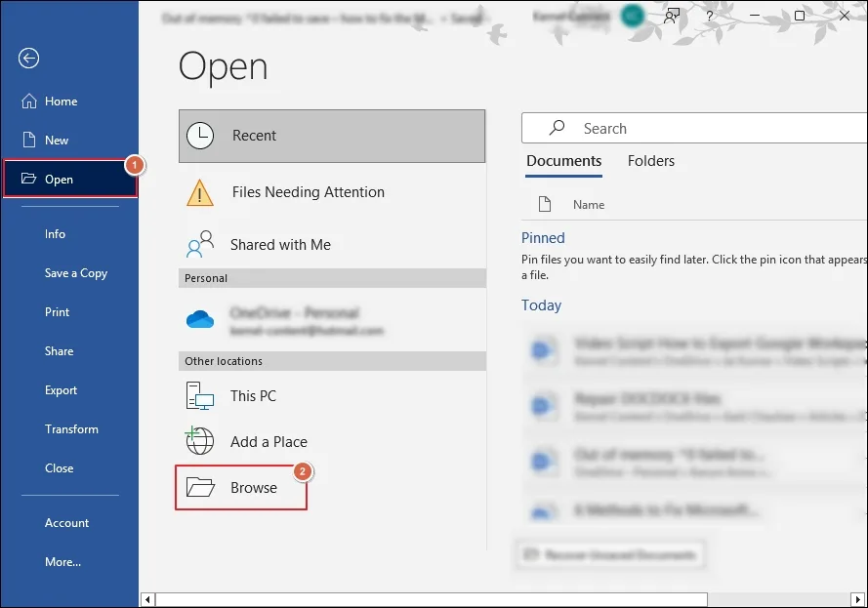Click the back arrow circle icon

pos(28,59)
